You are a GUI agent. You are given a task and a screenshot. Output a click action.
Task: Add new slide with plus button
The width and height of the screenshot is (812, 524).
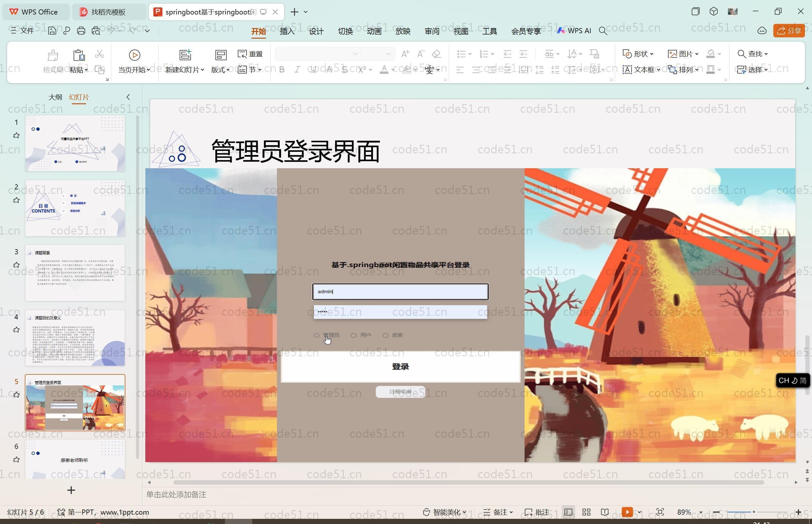click(x=71, y=490)
